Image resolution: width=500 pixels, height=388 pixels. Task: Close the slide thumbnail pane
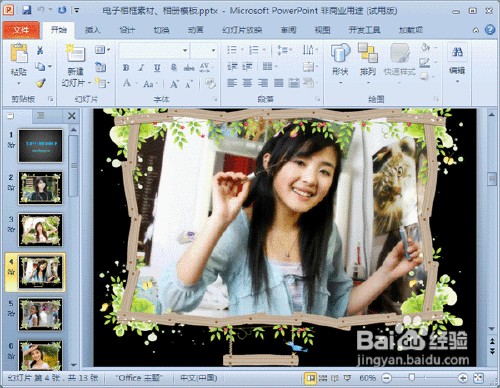pos(71,116)
